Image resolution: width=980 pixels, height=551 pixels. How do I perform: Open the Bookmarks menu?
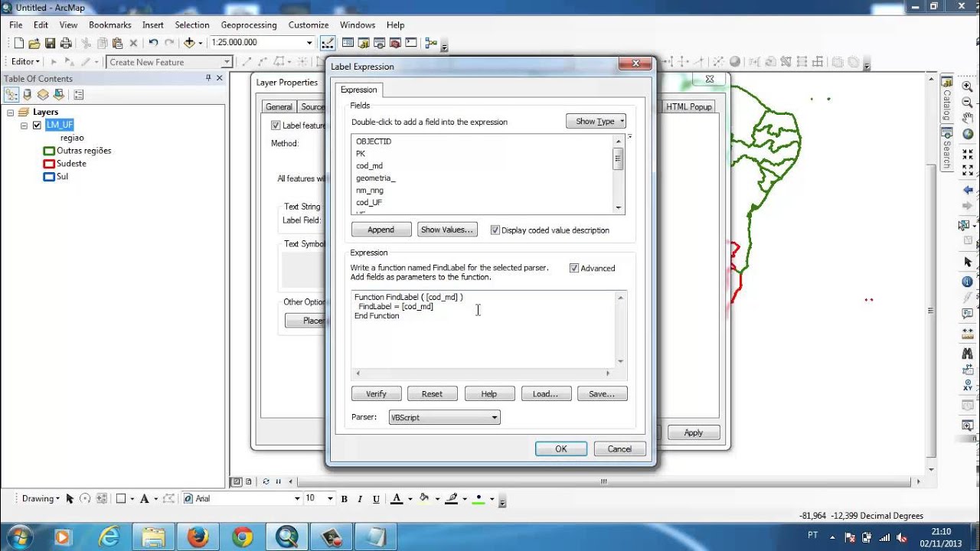point(110,25)
